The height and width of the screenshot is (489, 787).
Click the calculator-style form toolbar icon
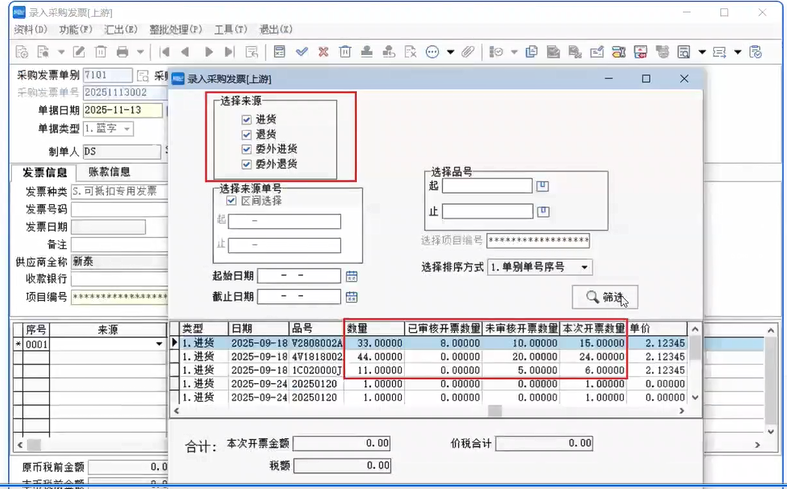click(x=280, y=52)
